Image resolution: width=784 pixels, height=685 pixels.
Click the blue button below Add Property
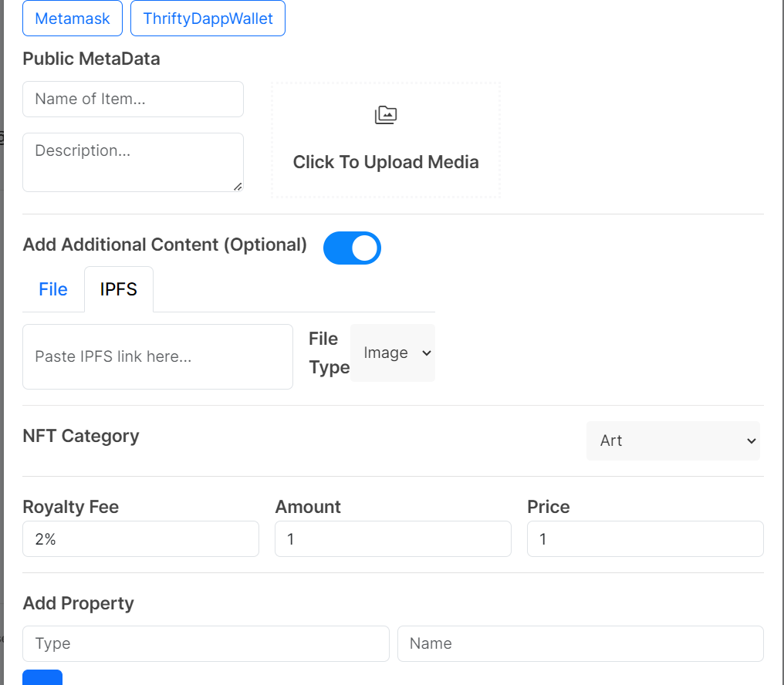[x=42, y=677]
